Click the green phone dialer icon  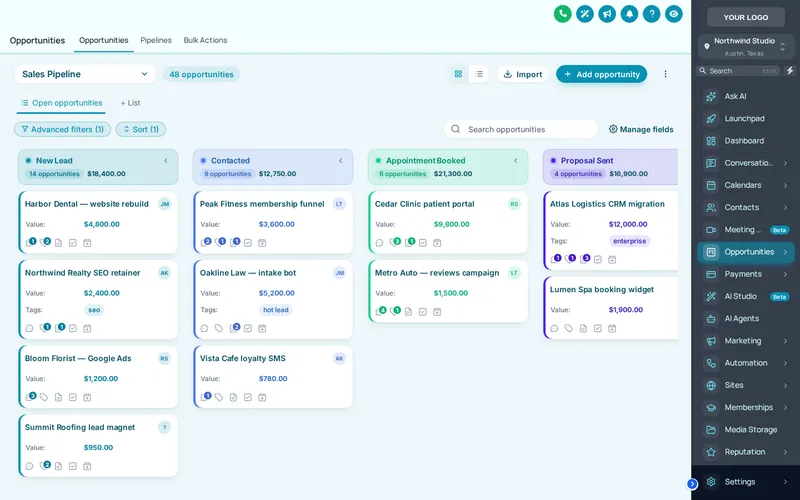click(562, 14)
